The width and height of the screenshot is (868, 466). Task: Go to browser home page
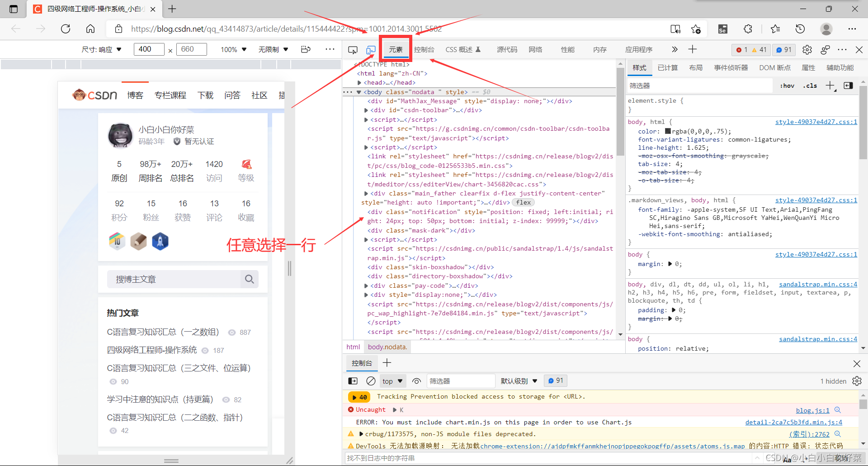click(x=90, y=29)
